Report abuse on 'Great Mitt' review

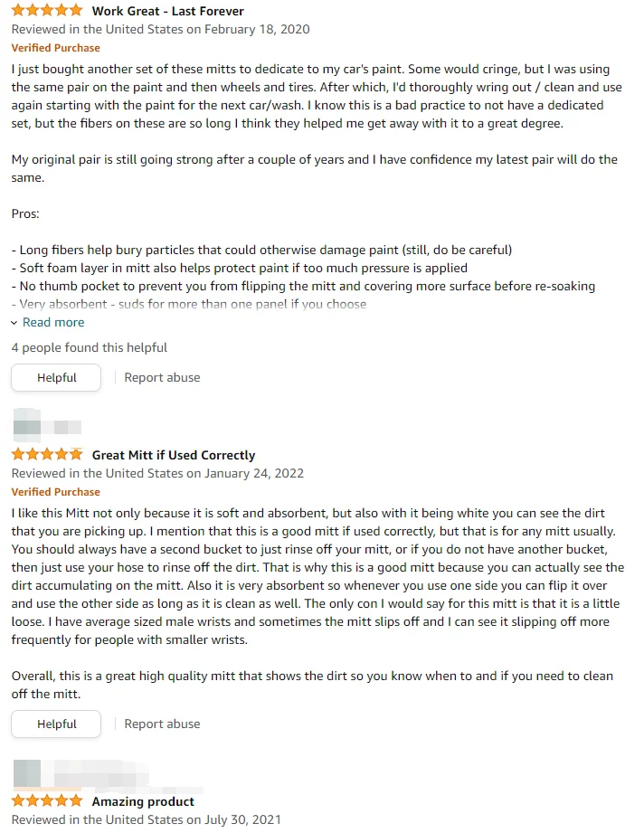coord(162,724)
